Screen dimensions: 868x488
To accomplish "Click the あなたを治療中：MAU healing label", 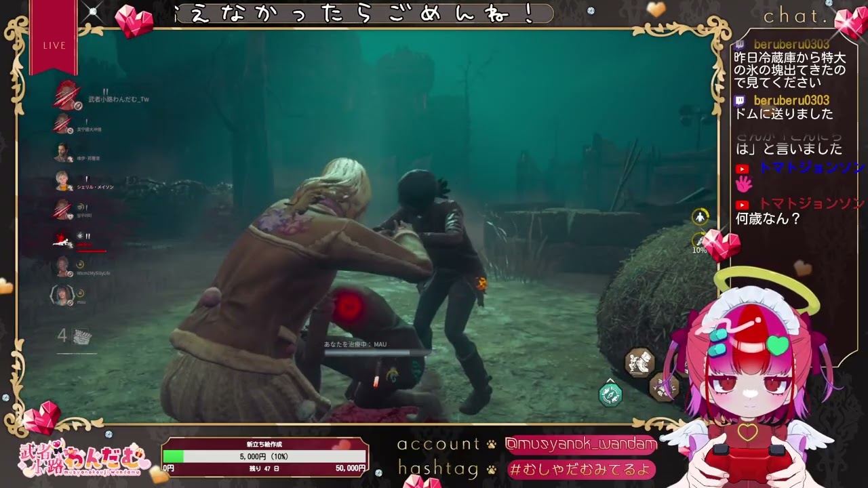I will [355, 344].
